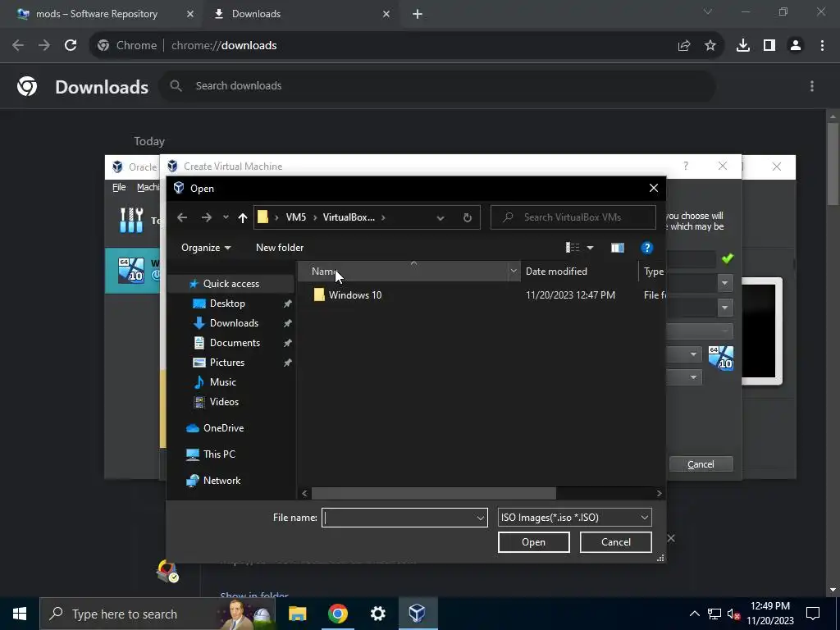Open recent locations dropdown arrow in Open dialog
840x630 pixels.
click(226, 217)
